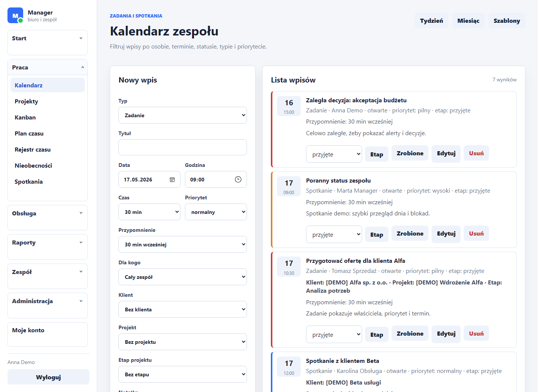Image resolution: width=538 pixels, height=392 pixels.
Task: Open the Etap projektu dropdown
Action: pos(183,374)
